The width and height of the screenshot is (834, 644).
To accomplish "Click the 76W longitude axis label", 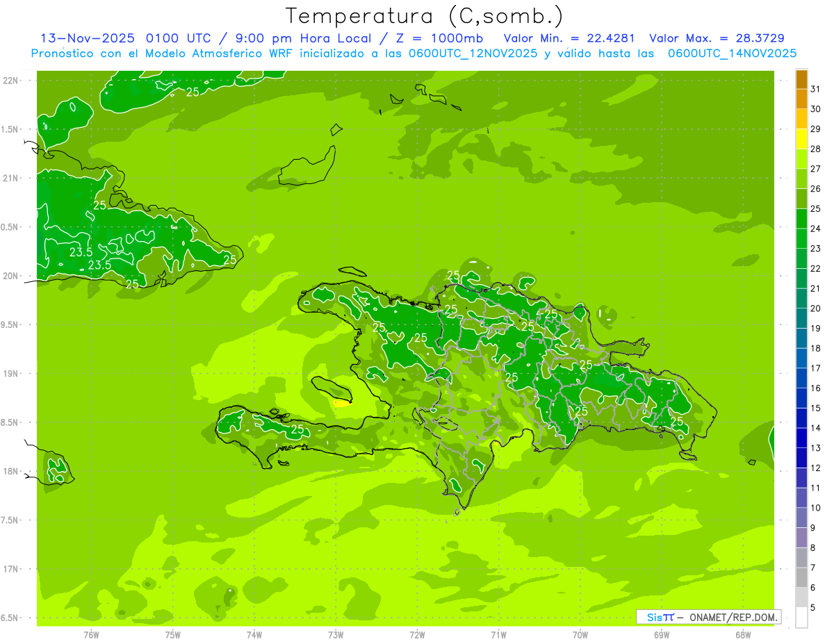I will pyautogui.click(x=91, y=635).
